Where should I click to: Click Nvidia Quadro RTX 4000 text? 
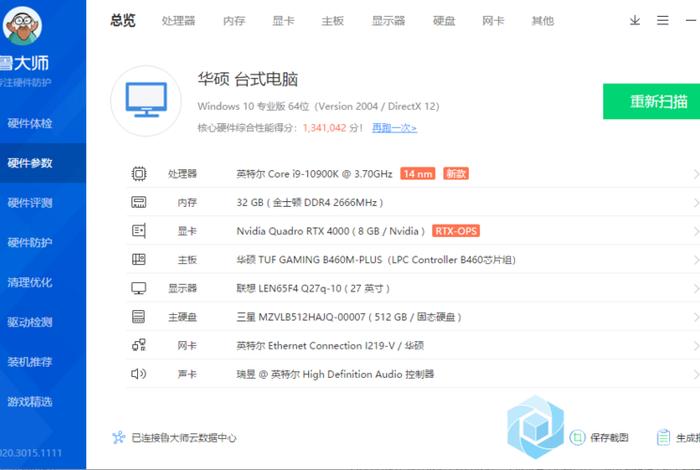pyautogui.click(x=330, y=231)
